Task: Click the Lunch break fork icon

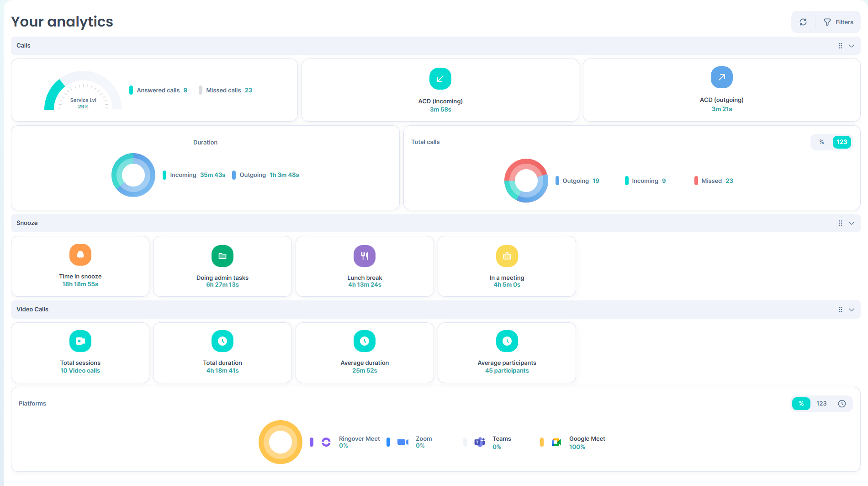Action: coord(365,256)
